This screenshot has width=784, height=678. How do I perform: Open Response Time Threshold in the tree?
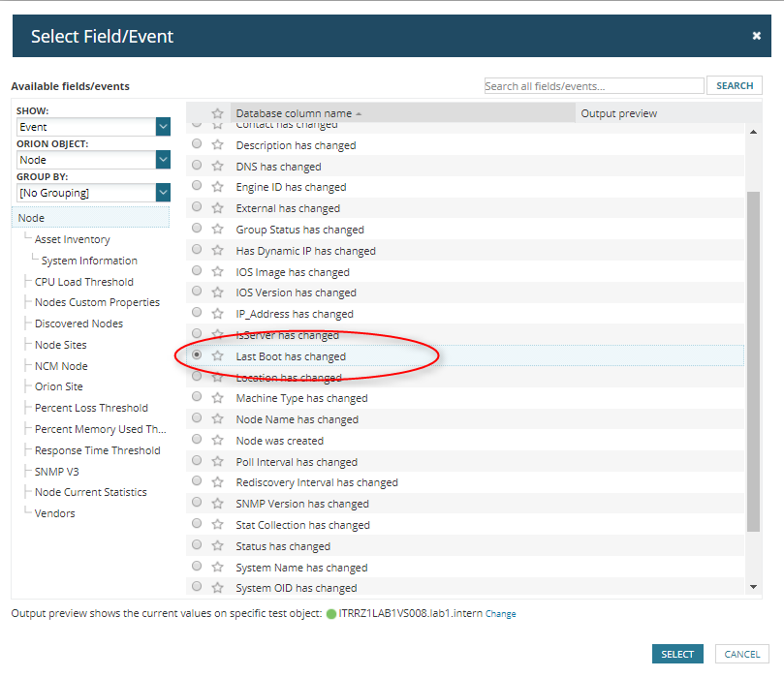click(98, 450)
